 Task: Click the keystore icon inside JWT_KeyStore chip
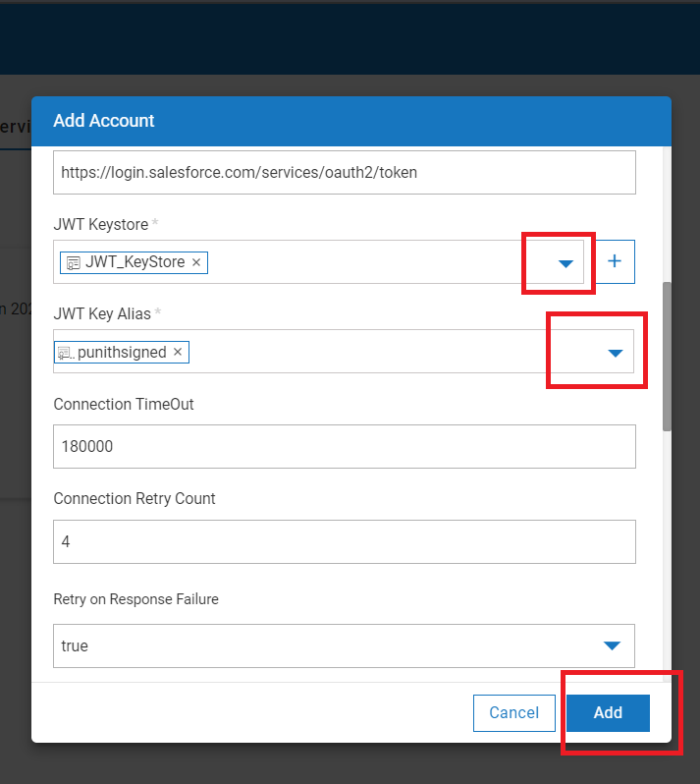pyautogui.click(x=74, y=262)
